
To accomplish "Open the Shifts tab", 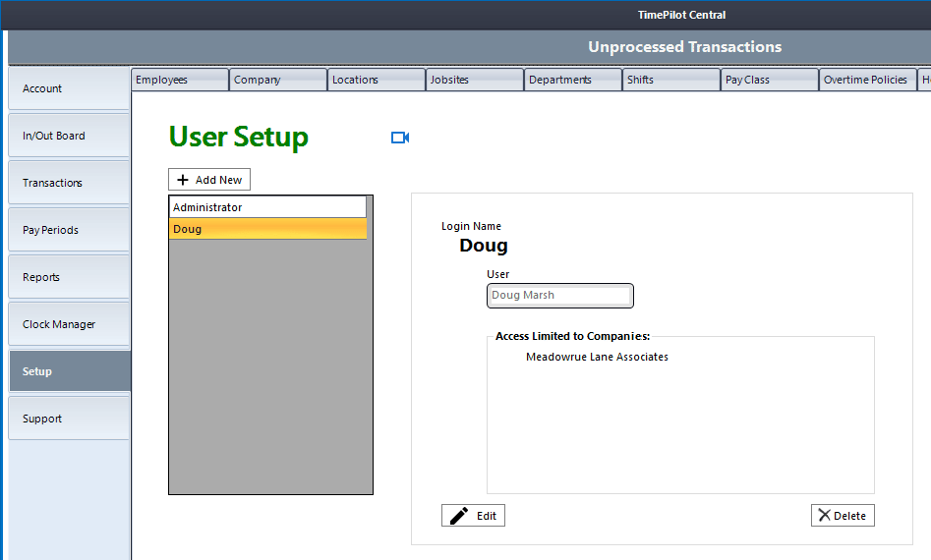I will click(670, 80).
